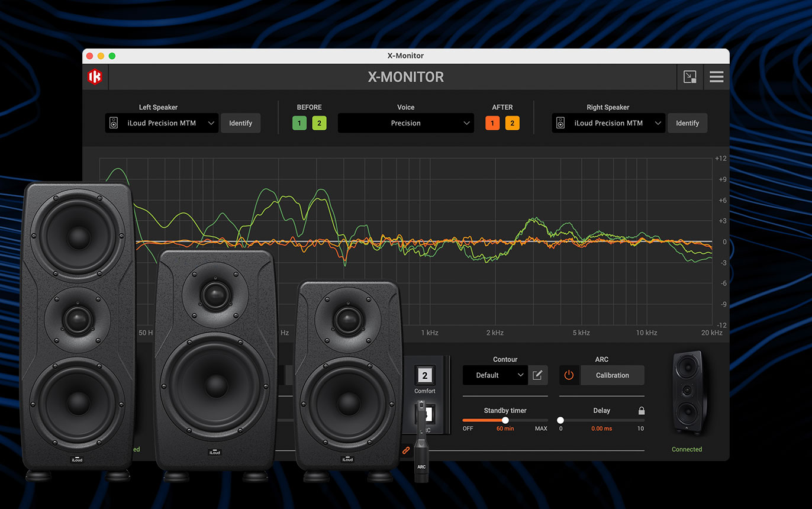Toggle the ARC power icon
The width and height of the screenshot is (812, 509).
click(569, 375)
